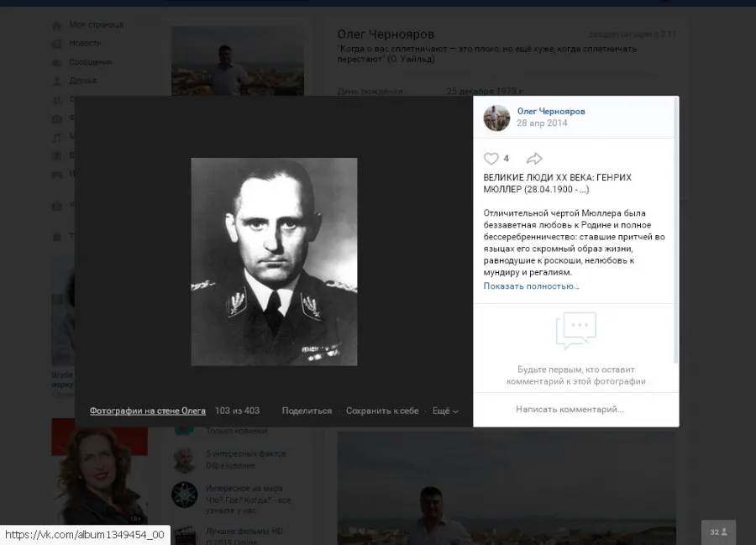Click the profile photo behind the viewer
The width and height of the screenshot is (756, 545).
click(238, 60)
